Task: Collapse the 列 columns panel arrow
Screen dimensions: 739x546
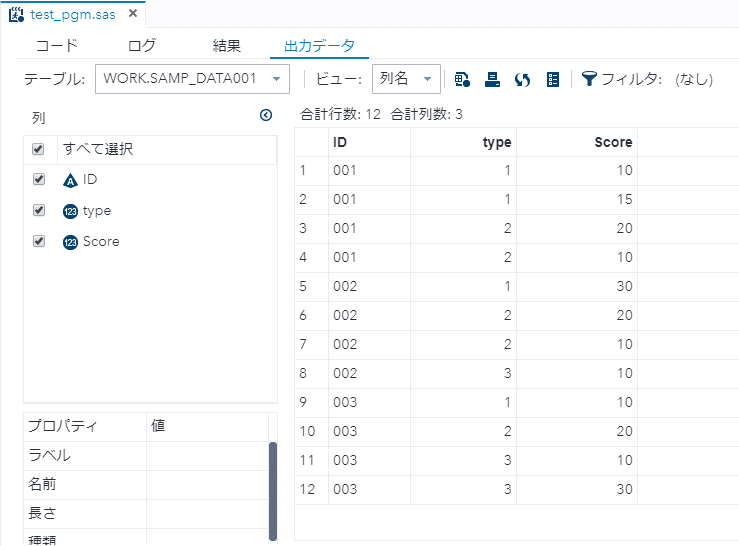Action: [x=266, y=115]
